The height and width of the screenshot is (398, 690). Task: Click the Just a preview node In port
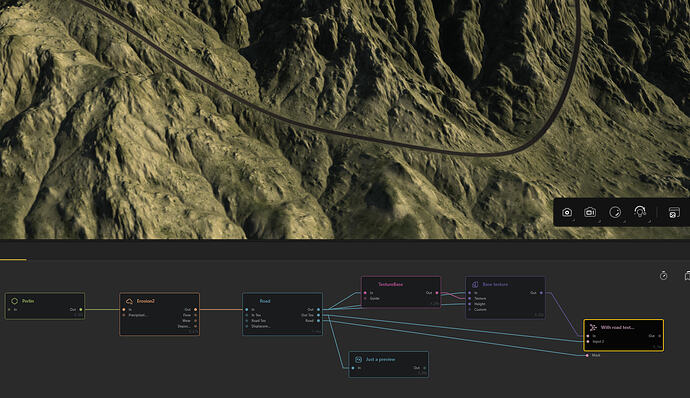click(x=353, y=368)
